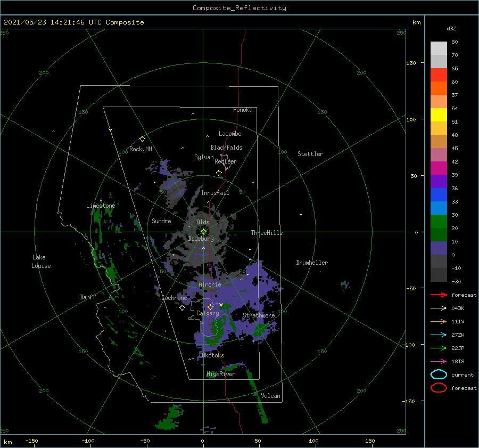This screenshot has height=448, width=479.
Task: Click the asterisk marker east of Innisfail
Action: click(x=253, y=183)
